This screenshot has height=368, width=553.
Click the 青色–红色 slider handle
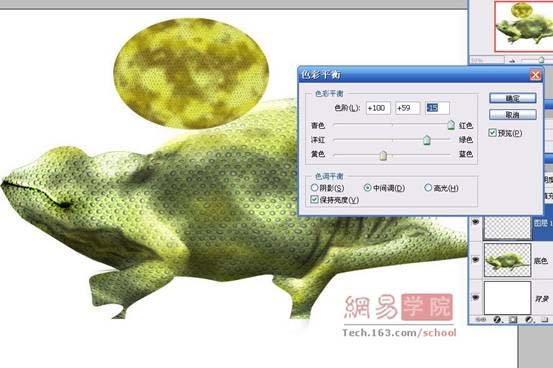click(451, 125)
